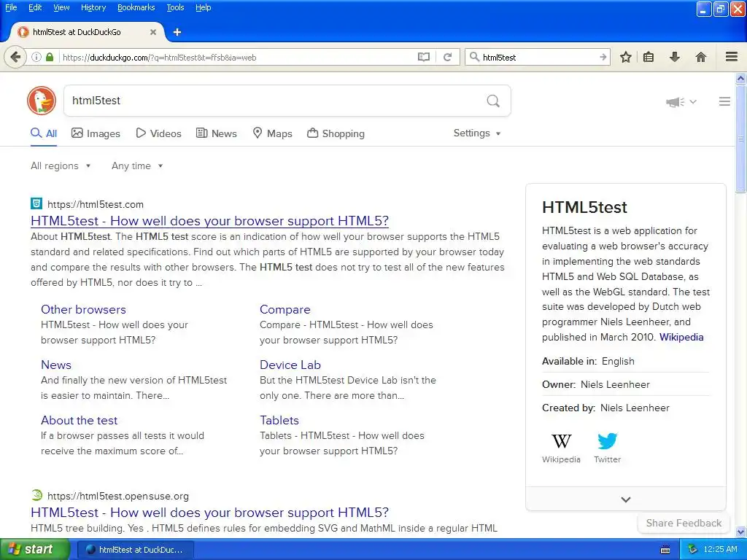
Task: Open the Compare sitelink
Action: [285, 309]
